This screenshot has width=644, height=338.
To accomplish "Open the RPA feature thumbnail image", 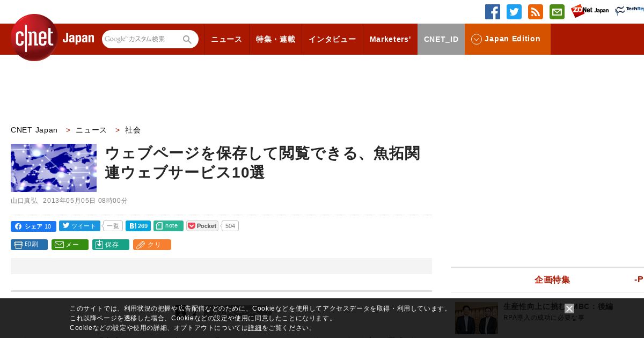I will coord(477,318).
